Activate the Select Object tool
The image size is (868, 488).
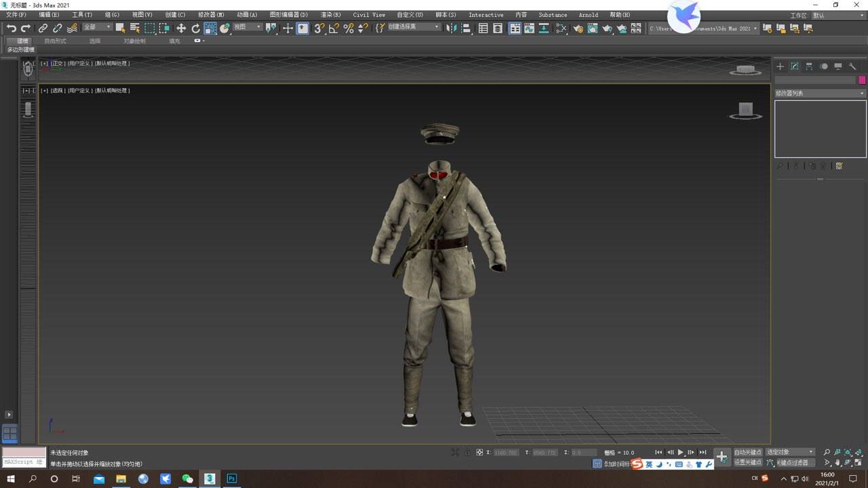[120, 28]
